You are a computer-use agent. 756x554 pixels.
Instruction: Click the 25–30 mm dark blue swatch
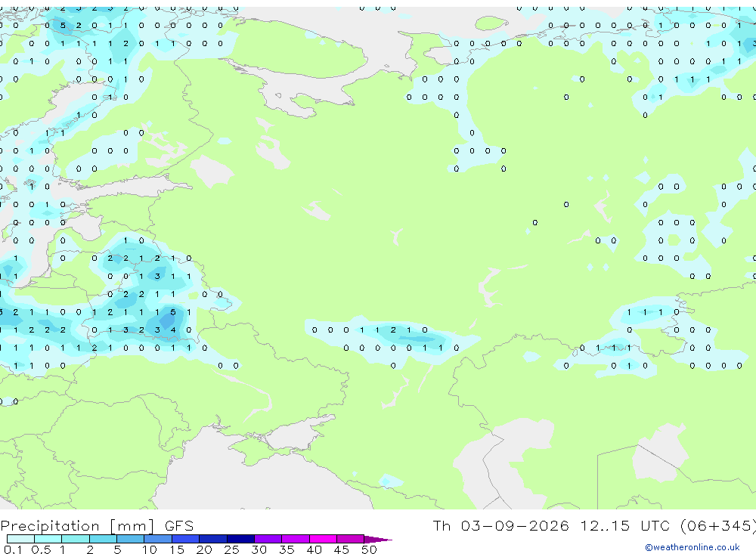pos(240,539)
